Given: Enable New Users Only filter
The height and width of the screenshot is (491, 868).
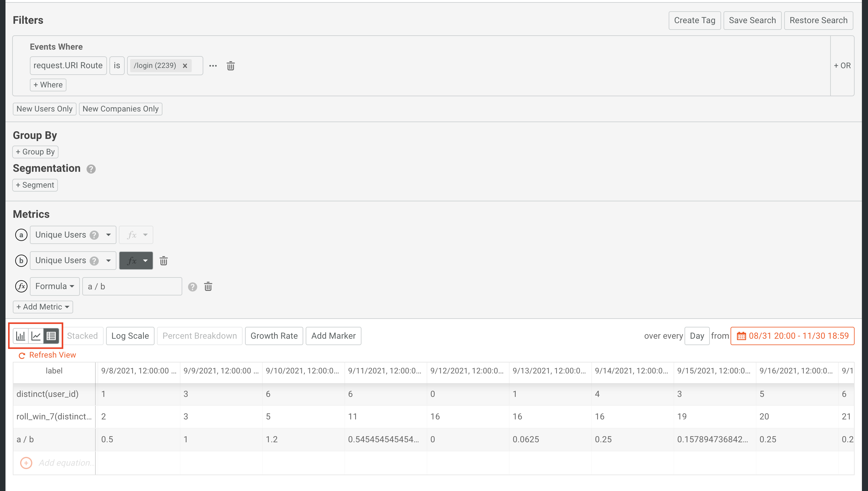Looking at the screenshot, I should click(44, 108).
